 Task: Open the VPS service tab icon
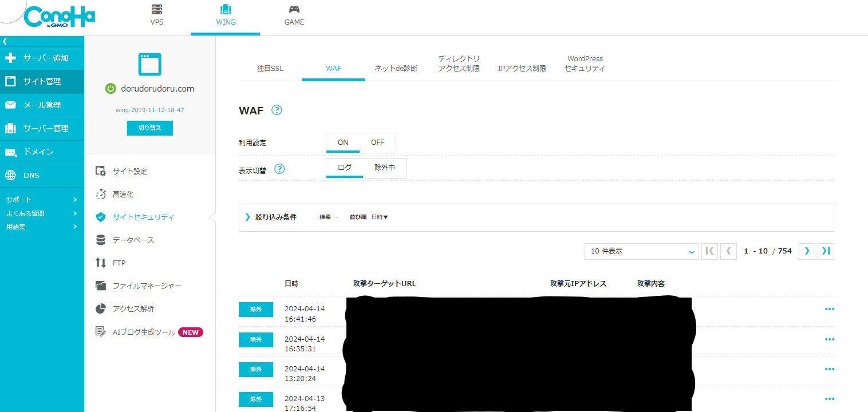point(157,9)
